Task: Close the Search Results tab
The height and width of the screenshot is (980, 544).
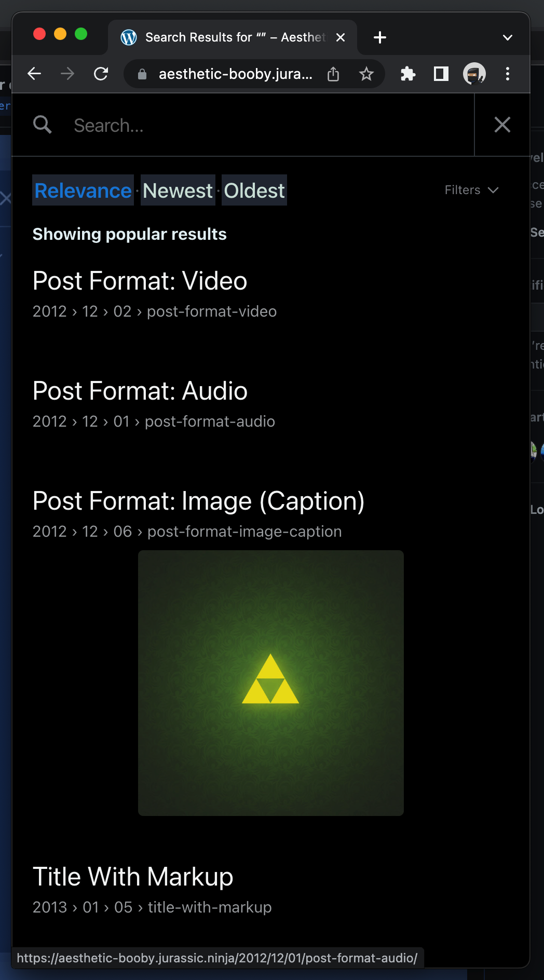Action: click(341, 37)
